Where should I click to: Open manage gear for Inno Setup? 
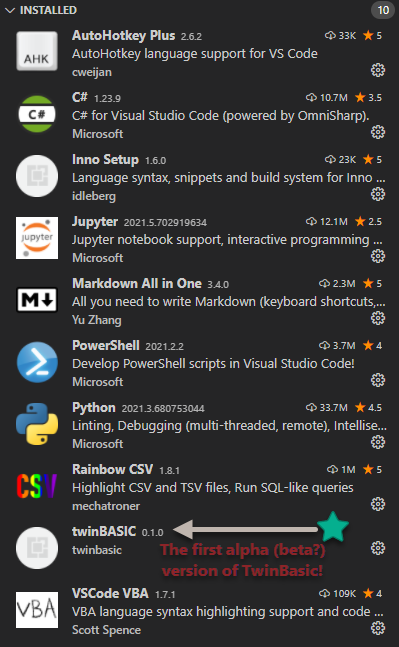point(378,194)
